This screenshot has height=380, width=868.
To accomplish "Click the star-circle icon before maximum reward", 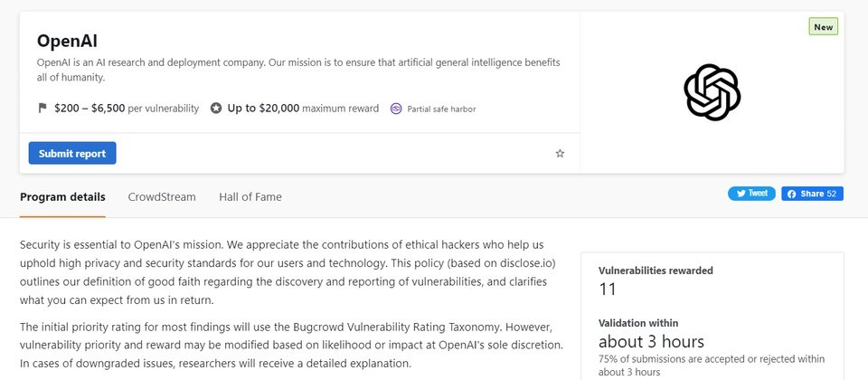I will (x=216, y=109).
